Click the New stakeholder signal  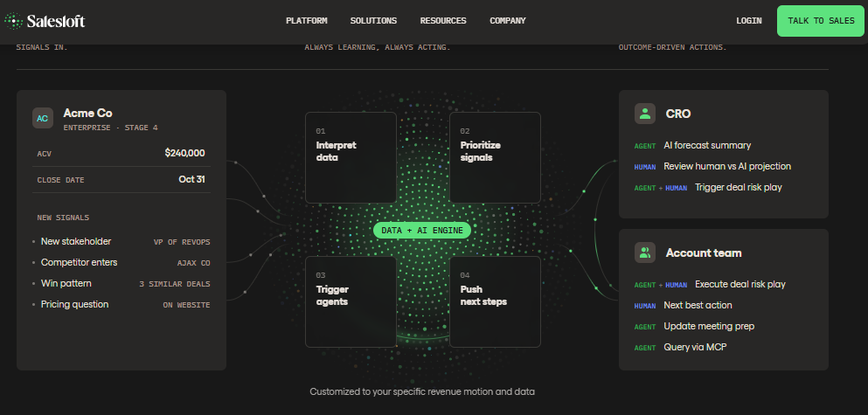coord(76,241)
